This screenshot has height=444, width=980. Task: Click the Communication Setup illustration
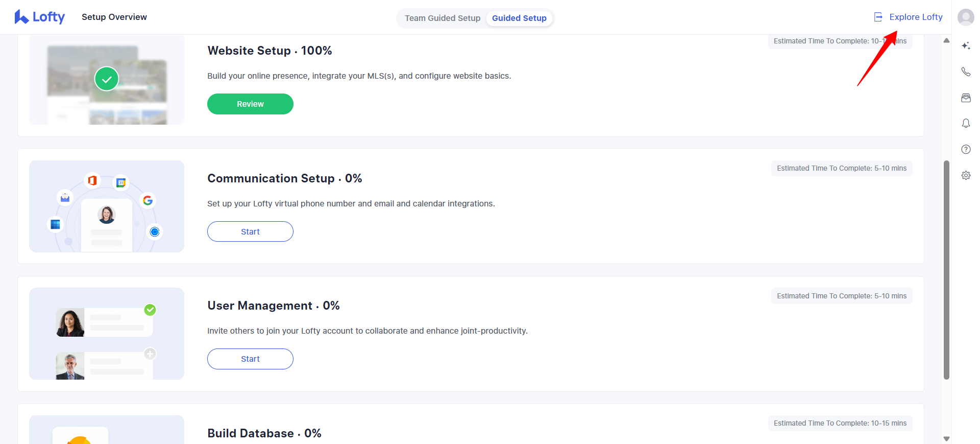tap(107, 206)
